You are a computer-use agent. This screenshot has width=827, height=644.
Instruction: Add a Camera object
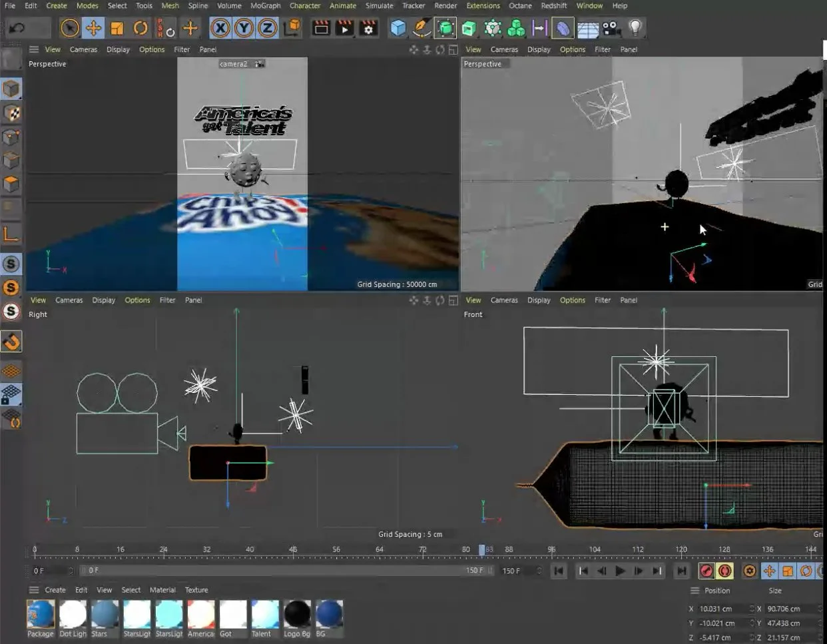[611, 28]
